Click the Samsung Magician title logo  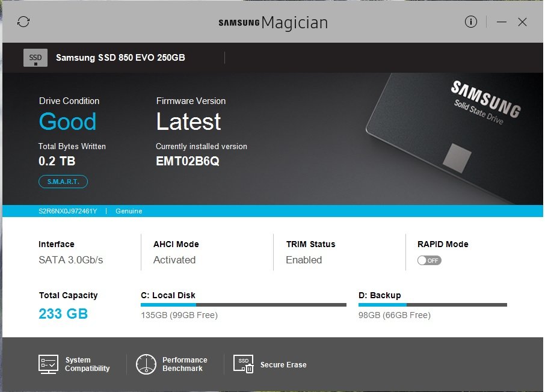coord(273,23)
